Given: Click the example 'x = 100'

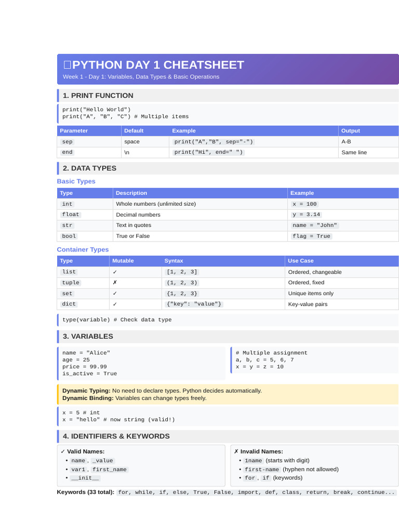Looking at the screenshot, I should coord(304,204).
